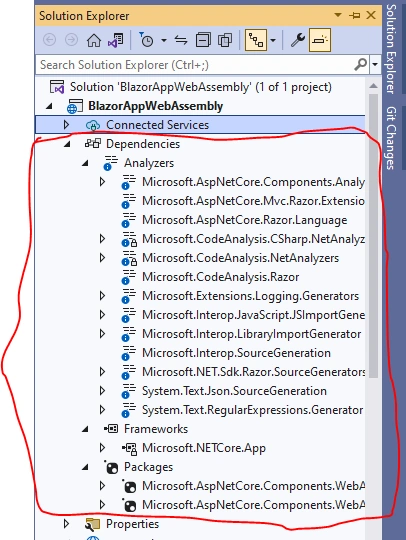Screen dimensions: 406x540
Task: Open the Solution Explorer side tab
Action: pos(391,49)
